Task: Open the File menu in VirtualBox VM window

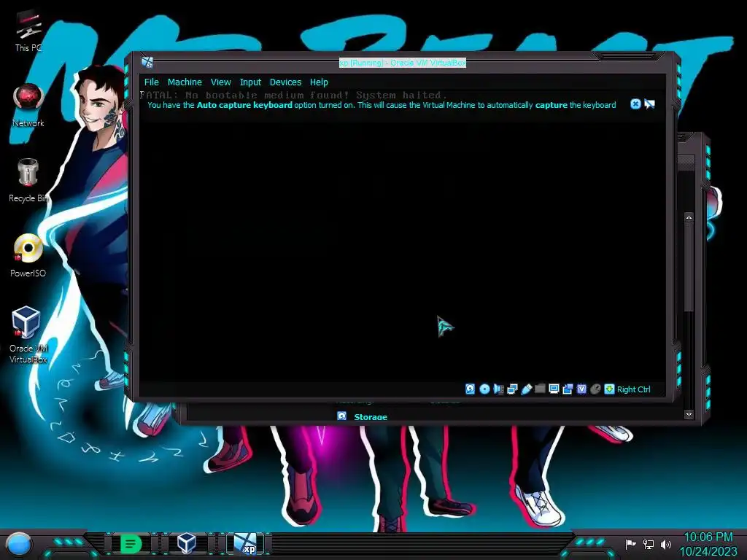Action: coord(152,82)
